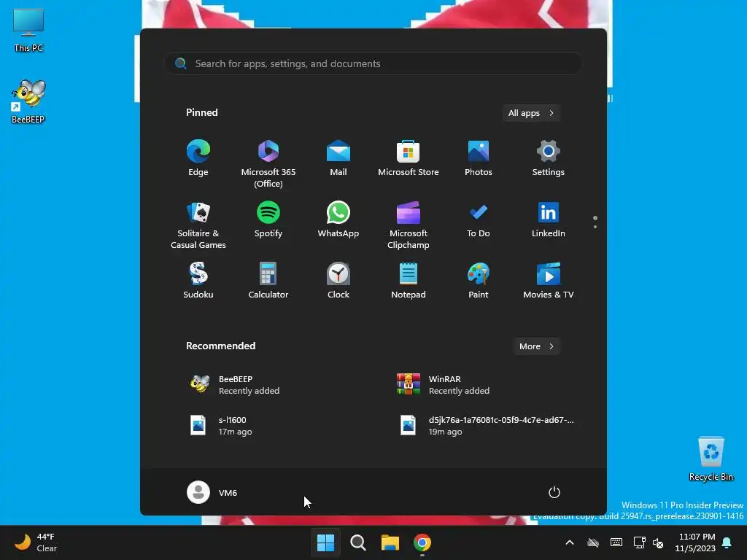The height and width of the screenshot is (560, 747).
Task: Click the OneDrive cloud tray icon
Action: click(593, 542)
